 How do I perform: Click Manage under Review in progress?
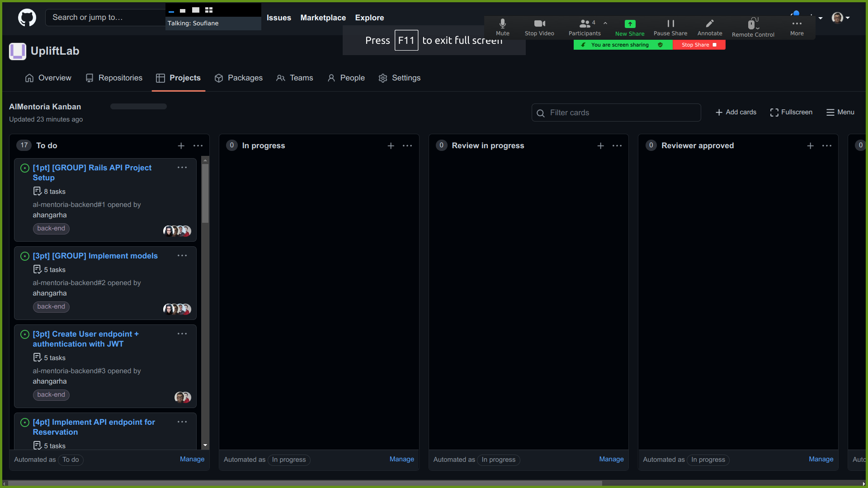[x=611, y=459]
